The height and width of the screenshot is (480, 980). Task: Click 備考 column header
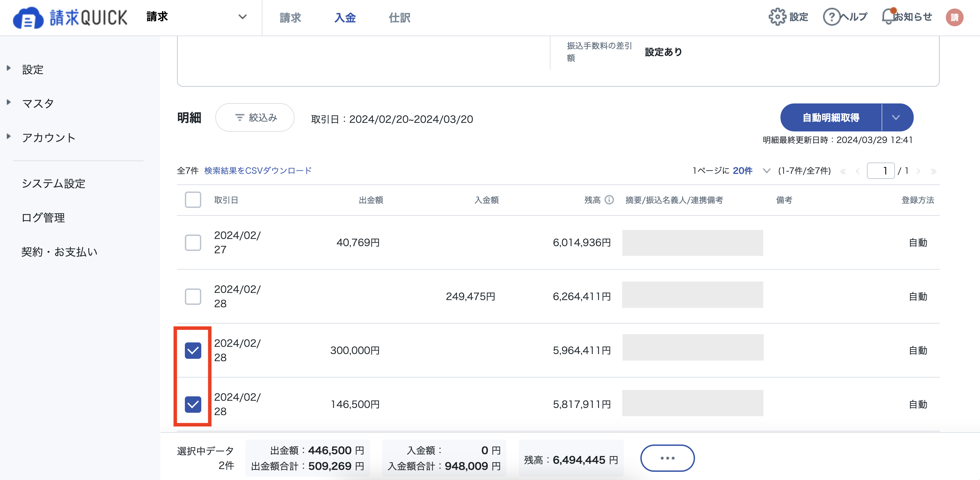click(x=784, y=200)
